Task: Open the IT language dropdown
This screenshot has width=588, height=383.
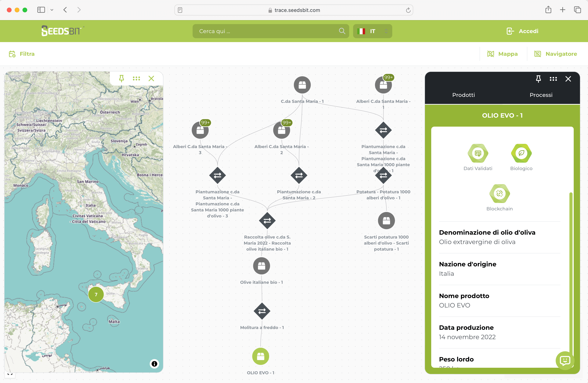Action: tap(372, 31)
